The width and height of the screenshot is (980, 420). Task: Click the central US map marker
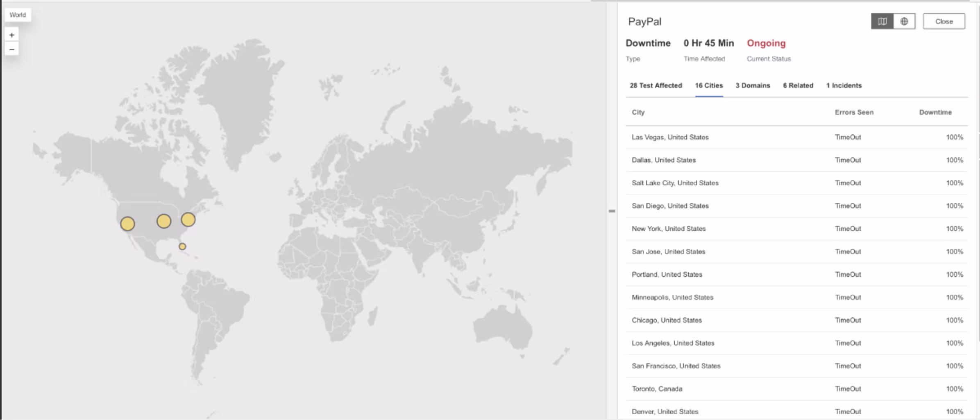164,221
